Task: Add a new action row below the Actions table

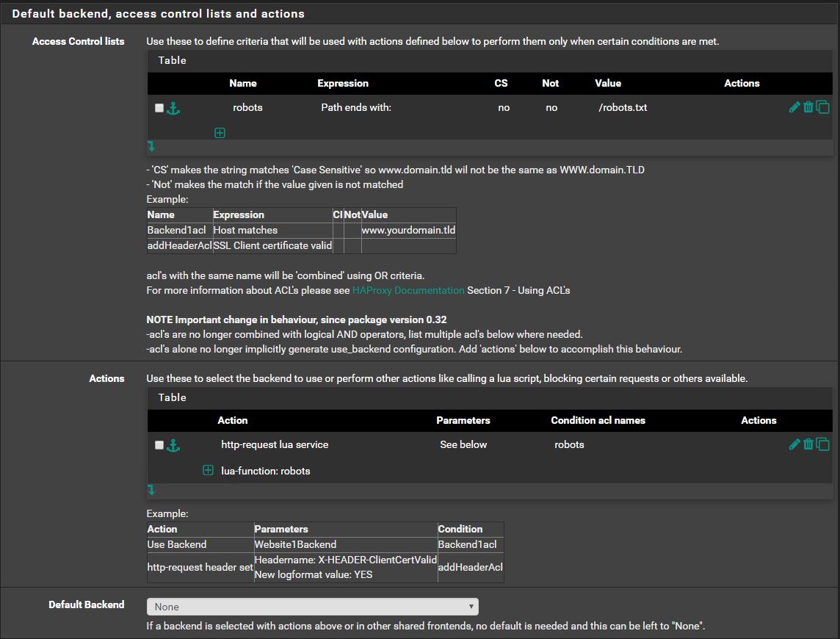Action: [151, 489]
